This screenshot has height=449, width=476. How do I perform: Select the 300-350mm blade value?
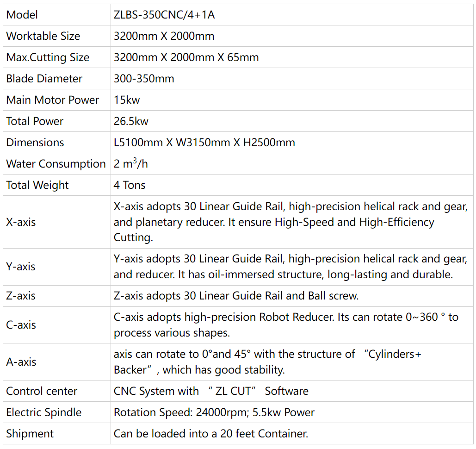coord(144,78)
